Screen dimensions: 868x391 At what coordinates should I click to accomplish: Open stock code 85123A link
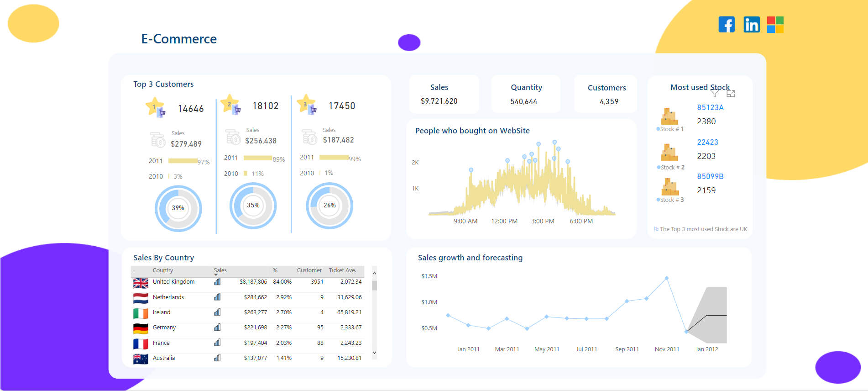tap(710, 107)
